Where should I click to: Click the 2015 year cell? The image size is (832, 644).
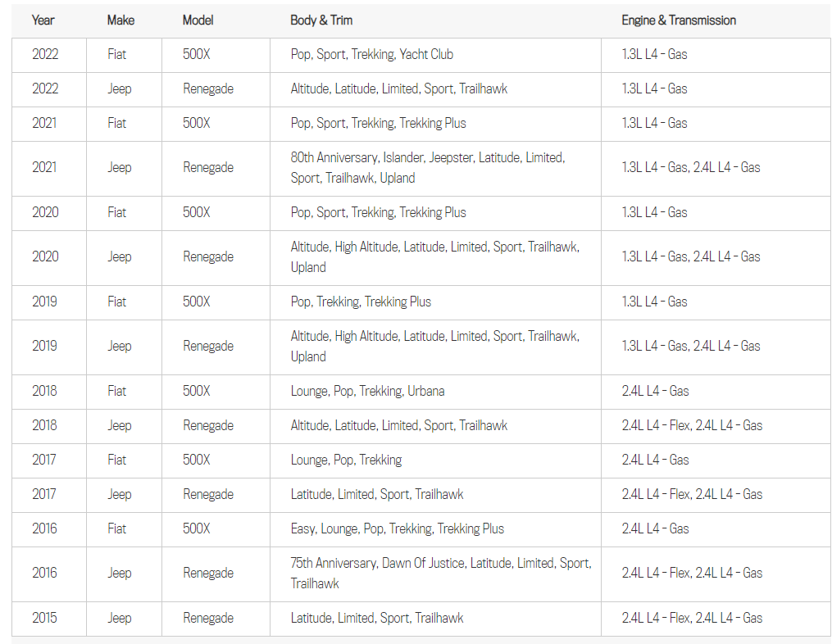click(x=45, y=619)
